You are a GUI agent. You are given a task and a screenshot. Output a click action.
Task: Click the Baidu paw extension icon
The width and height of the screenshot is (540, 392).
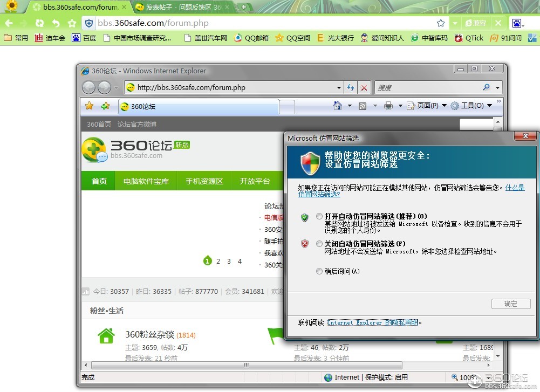point(517,23)
